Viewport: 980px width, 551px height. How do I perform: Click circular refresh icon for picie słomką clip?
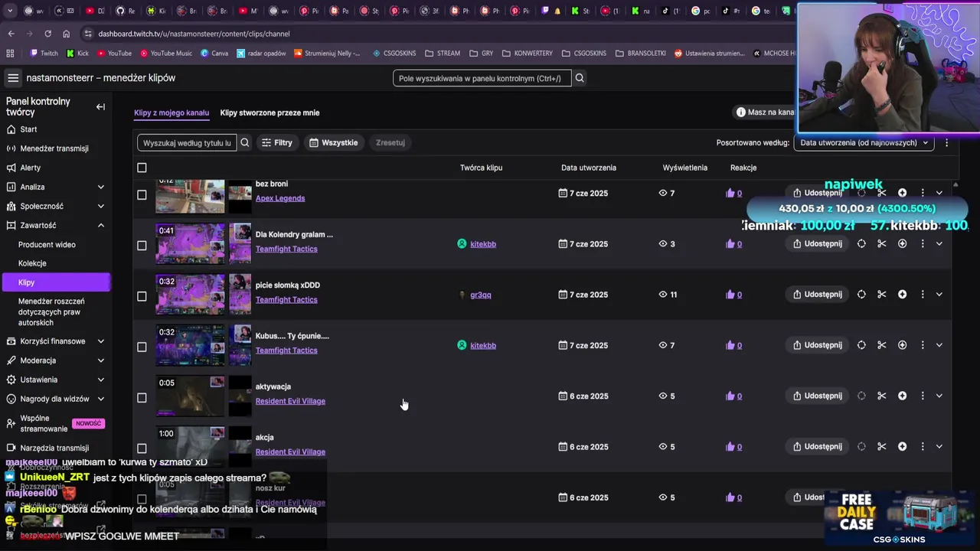861,295
